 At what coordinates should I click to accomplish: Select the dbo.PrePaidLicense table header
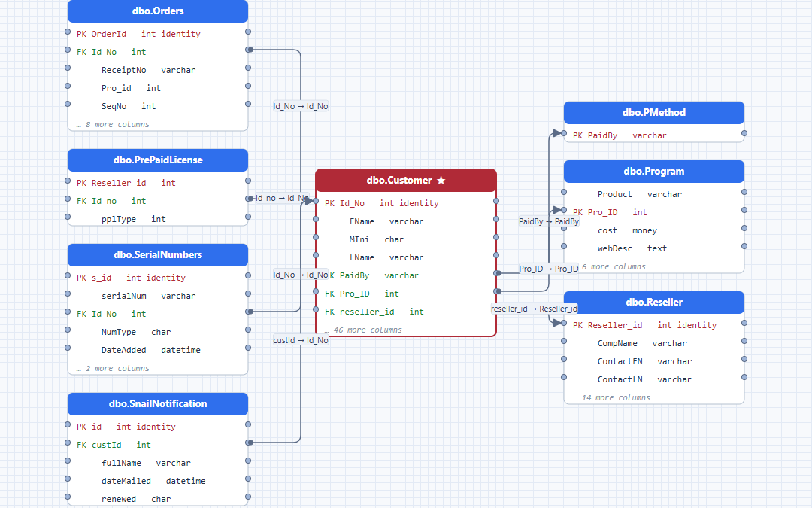(158, 160)
